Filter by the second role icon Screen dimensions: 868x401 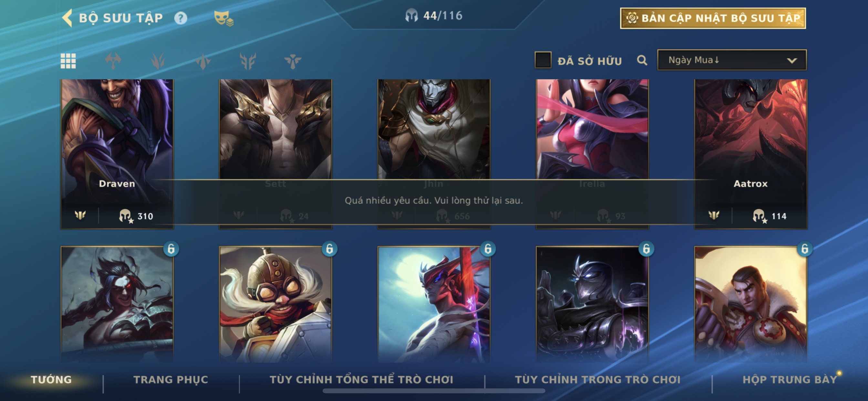point(158,61)
